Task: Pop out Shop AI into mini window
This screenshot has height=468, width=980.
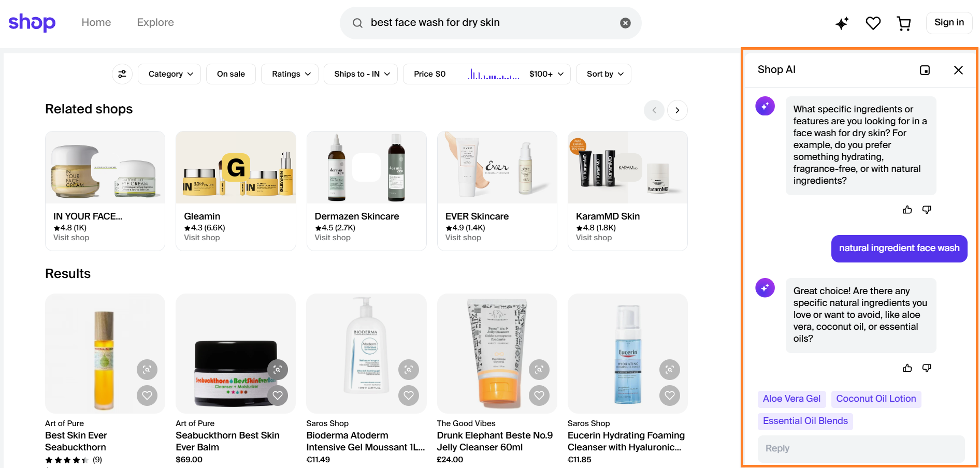Action: (x=926, y=70)
